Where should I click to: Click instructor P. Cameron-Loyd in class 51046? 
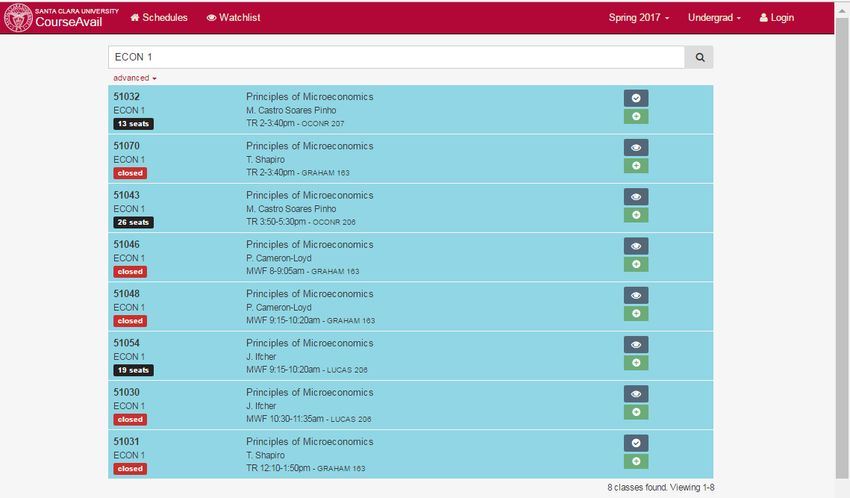tap(279, 258)
